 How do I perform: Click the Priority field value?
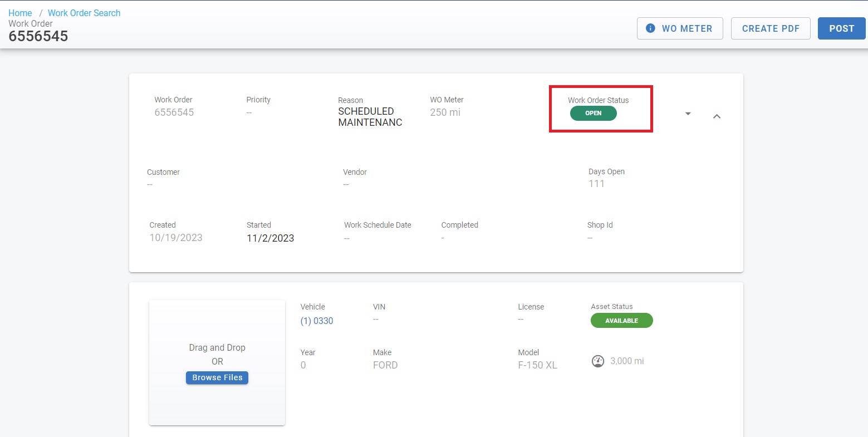tap(249, 112)
